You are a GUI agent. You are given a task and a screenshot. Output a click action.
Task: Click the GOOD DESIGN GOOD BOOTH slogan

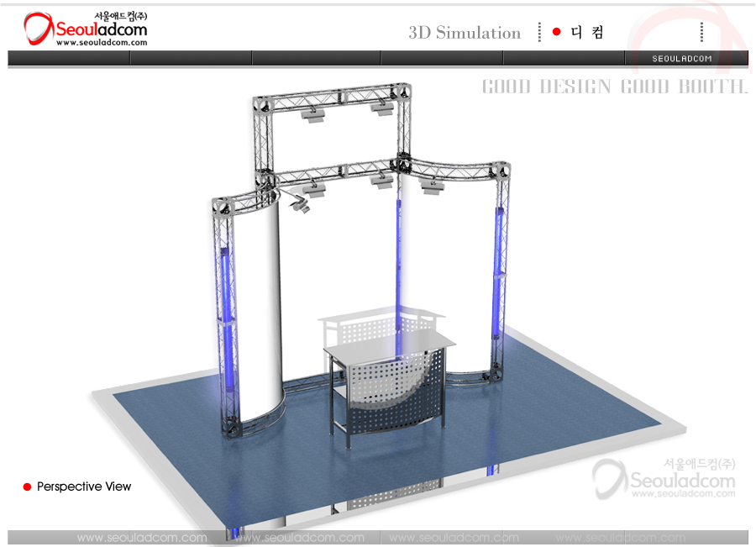coord(614,87)
